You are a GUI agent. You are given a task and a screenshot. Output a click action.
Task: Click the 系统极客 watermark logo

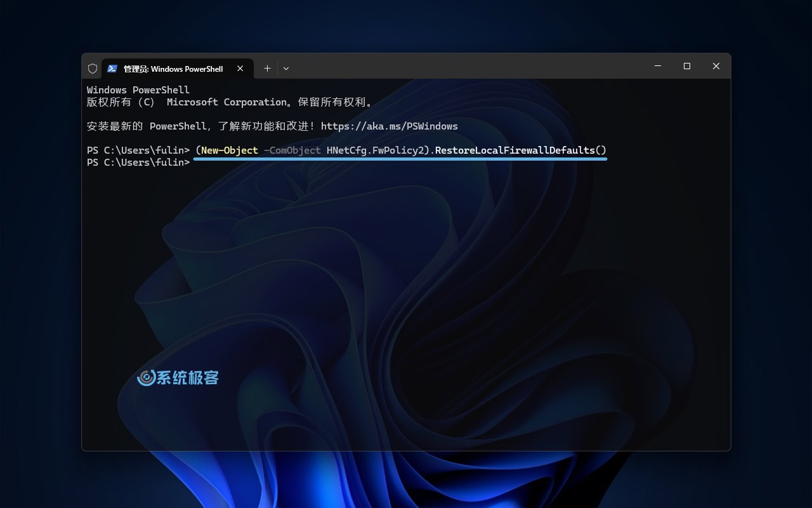point(178,378)
